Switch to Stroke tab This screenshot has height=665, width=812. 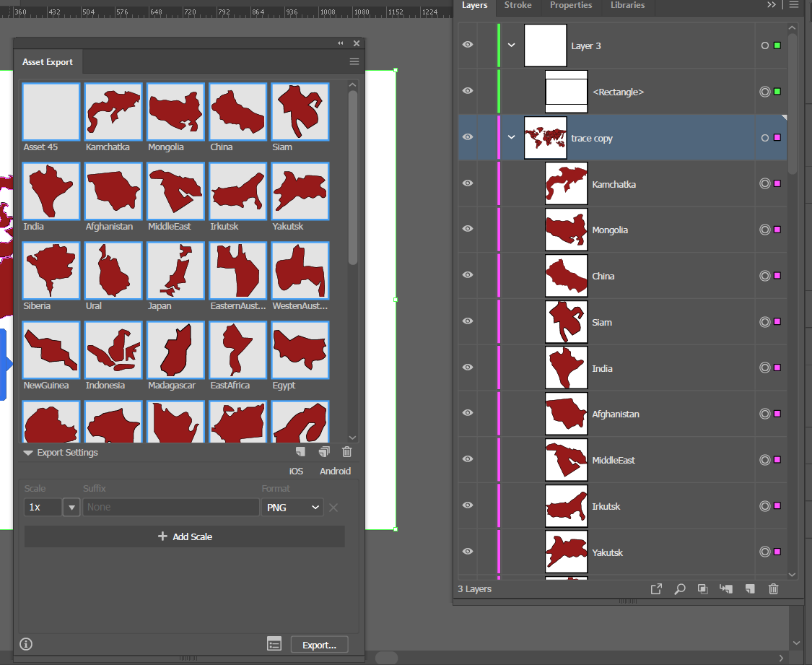click(x=518, y=5)
